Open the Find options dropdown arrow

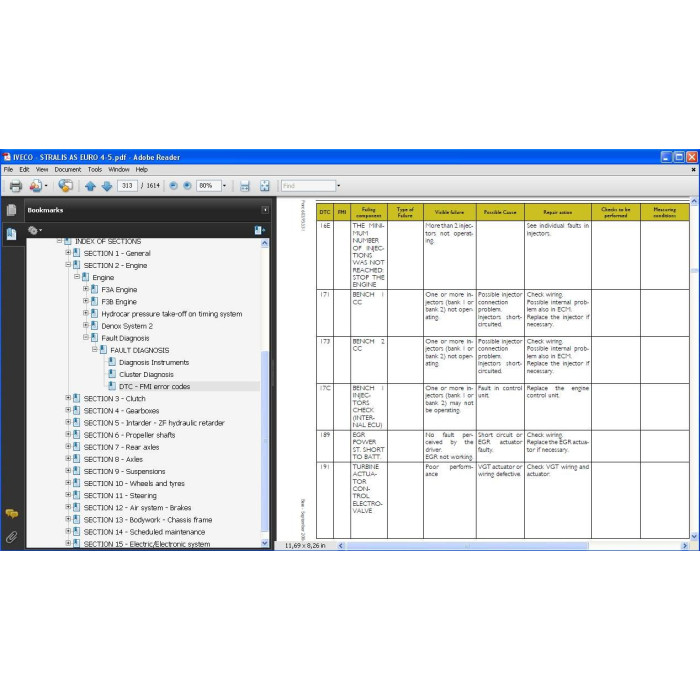click(x=338, y=186)
